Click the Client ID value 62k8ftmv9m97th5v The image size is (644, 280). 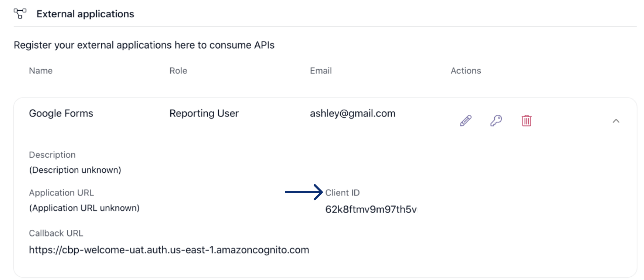coord(371,210)
